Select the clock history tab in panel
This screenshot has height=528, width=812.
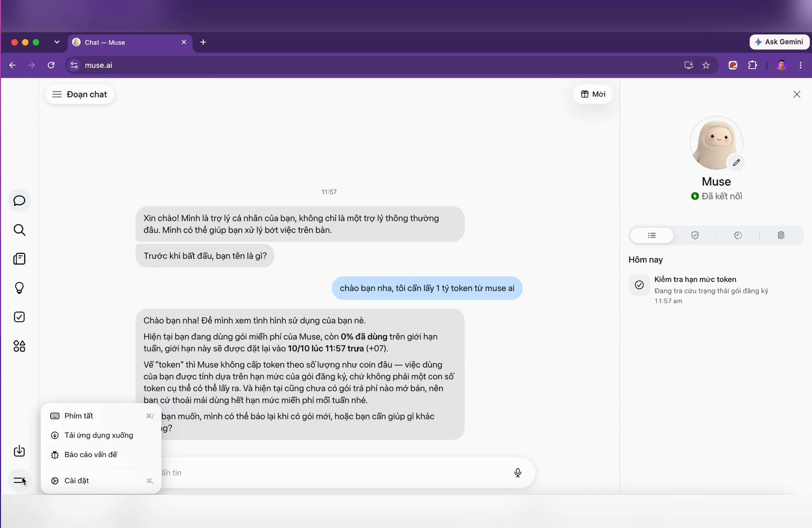click(x=738, y=236)
